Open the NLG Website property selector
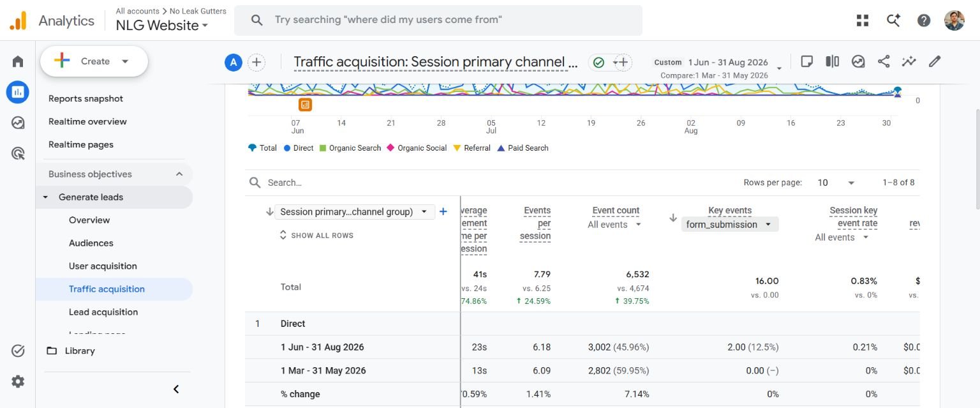The width and height of the screenshot is (980, 408). [162, 26]
